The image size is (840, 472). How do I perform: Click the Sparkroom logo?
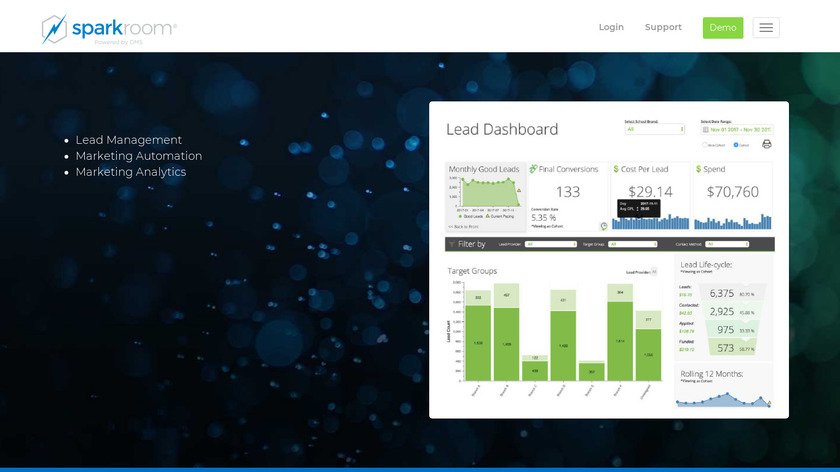tap(109, 29)
